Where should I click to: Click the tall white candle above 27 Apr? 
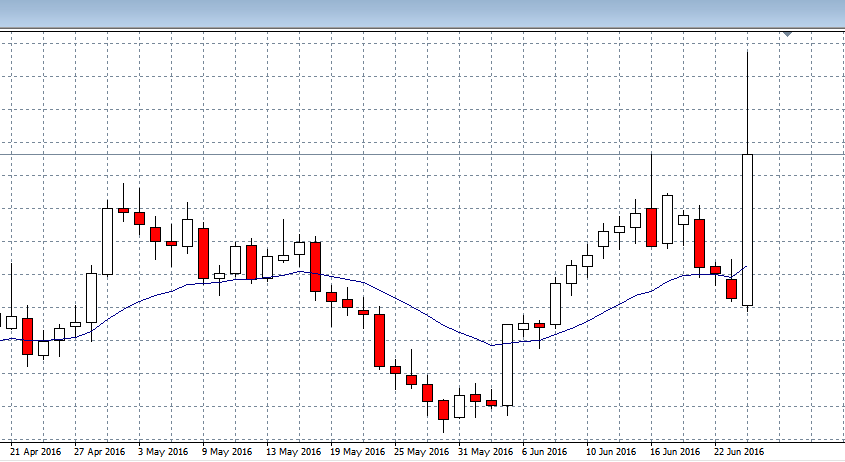tap(107, 241)
